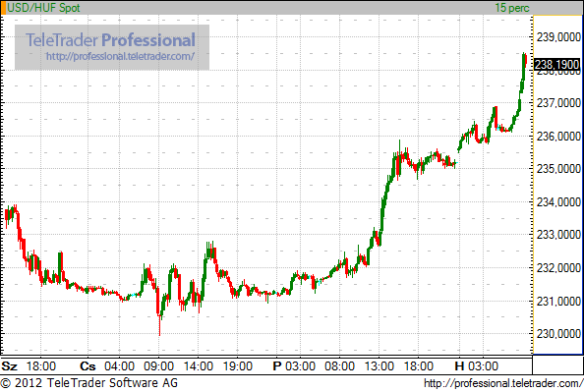Click the 235,0000 price axis label
584x392 pixels.
[558, 169]
